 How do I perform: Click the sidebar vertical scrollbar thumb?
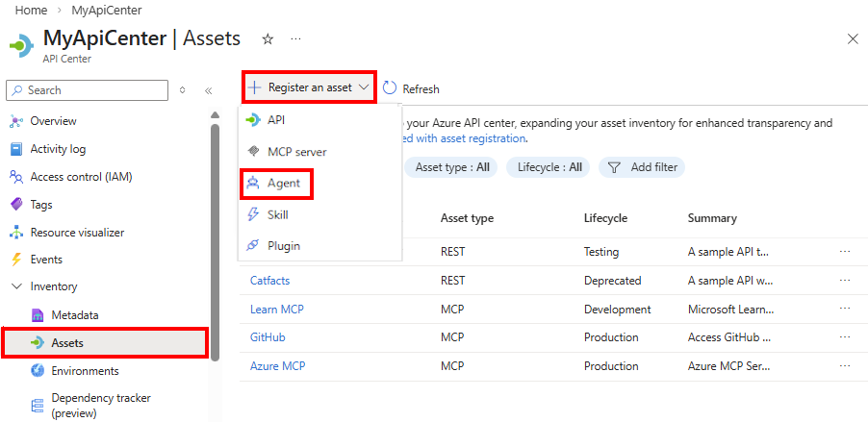216,242
